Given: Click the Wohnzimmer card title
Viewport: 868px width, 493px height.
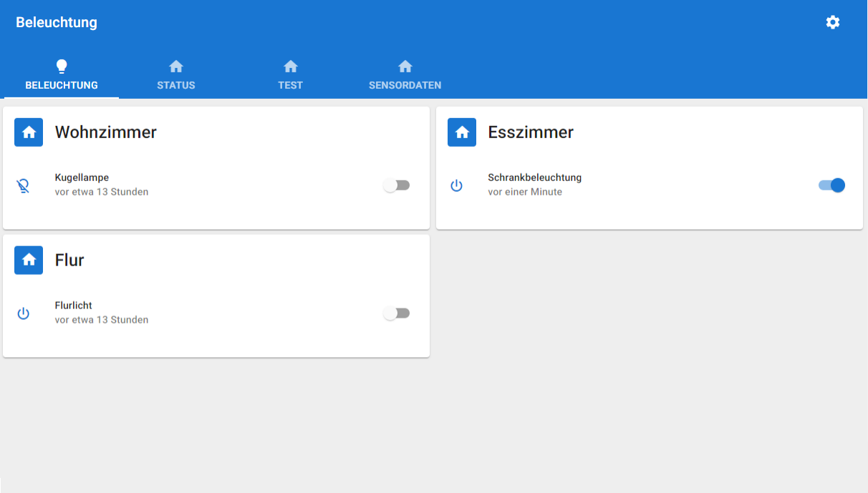Looking at the screenshot, I should [106, 132].
